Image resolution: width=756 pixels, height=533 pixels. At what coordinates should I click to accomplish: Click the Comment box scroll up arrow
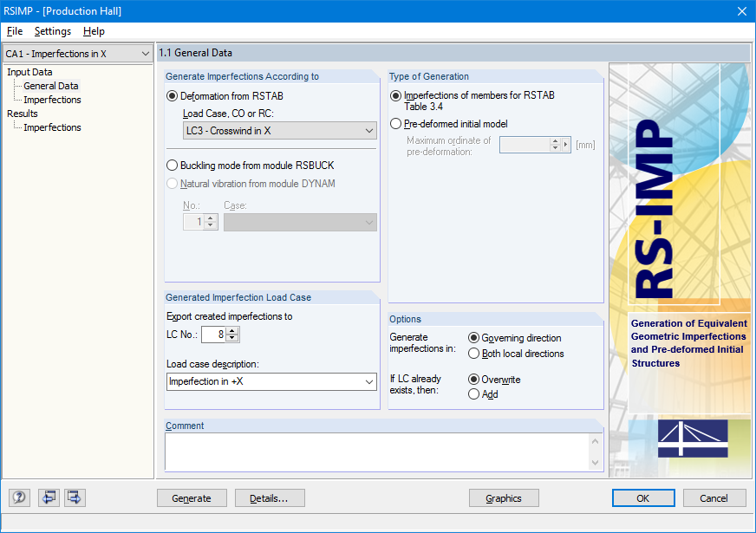click(x=595, y=441)
